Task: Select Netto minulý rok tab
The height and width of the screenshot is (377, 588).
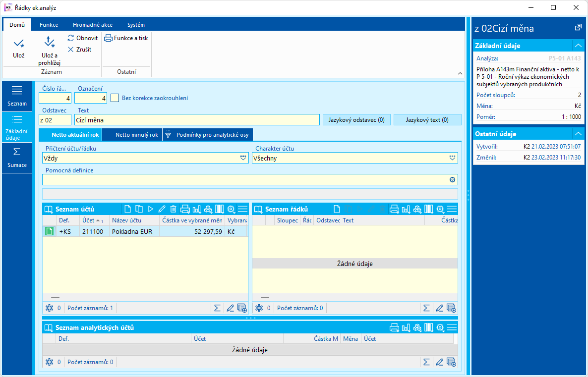Action: (132, 135)
